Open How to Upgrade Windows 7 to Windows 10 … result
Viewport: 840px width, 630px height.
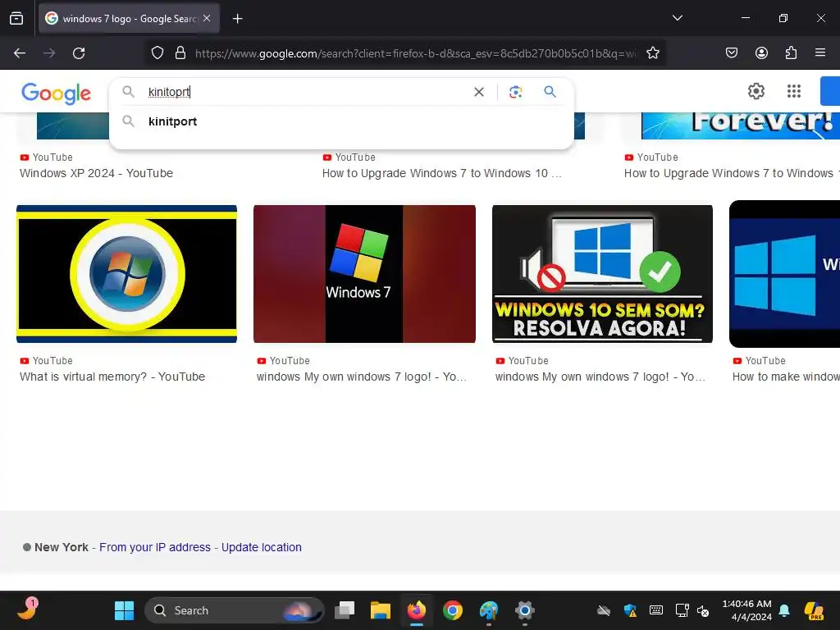click(x=442, y=173)
